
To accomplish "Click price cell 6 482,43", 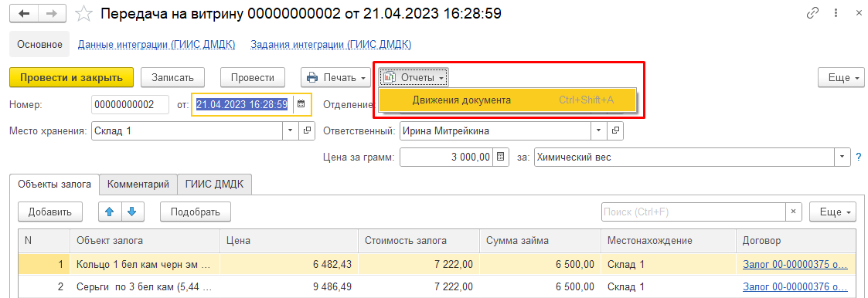I will point(289,265).
